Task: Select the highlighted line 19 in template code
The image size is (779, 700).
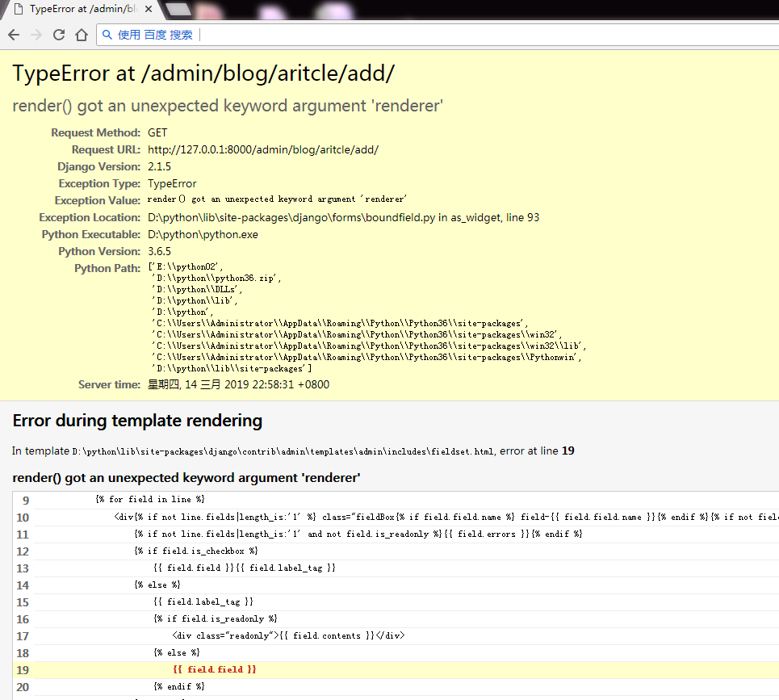Action: 214,669
